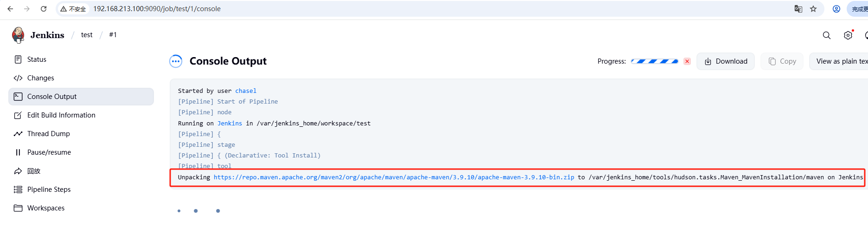
Task: Open Manage Jenkins gear icon
Action: pos(848,35)
